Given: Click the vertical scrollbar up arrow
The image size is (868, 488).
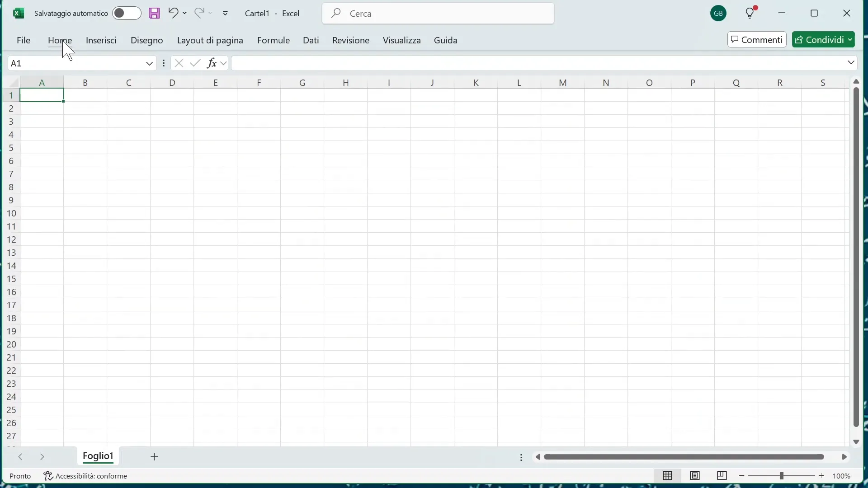Looking at the screenshot, I should tap(857, 82).
